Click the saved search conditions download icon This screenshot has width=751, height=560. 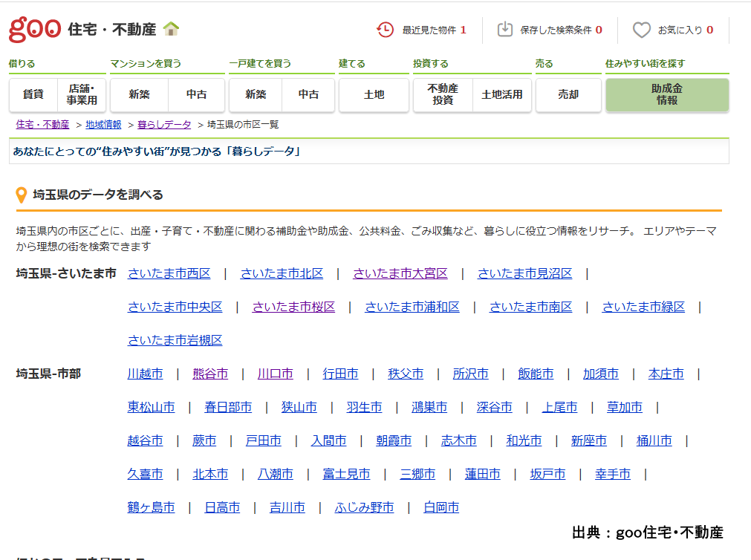pyautogui.click(x=505, y=30)
